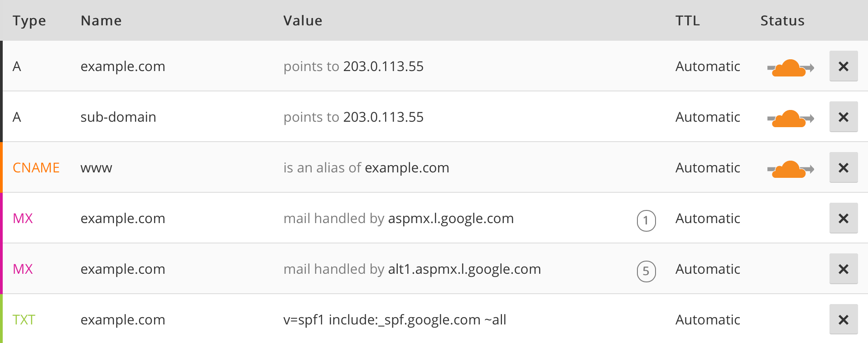Click the priority badge 1 on the first MX record

coord(647,221)
